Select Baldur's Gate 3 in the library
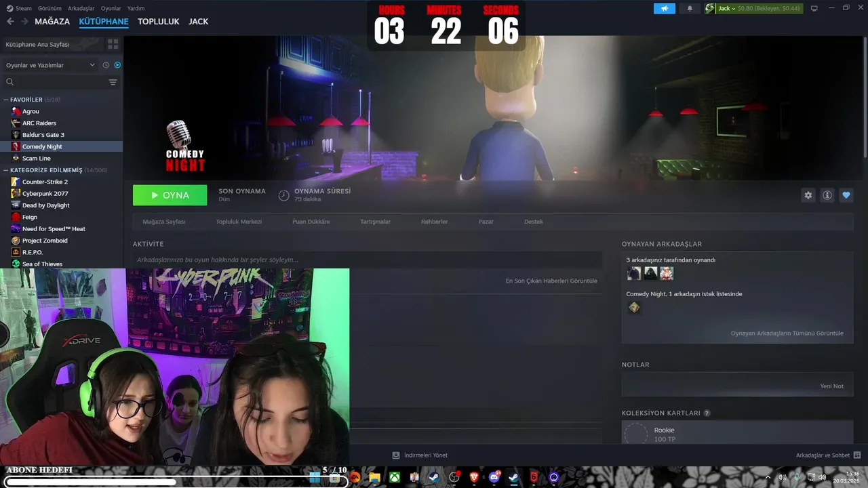Screen dimensions: 868x488 click(x=43, y=135)
